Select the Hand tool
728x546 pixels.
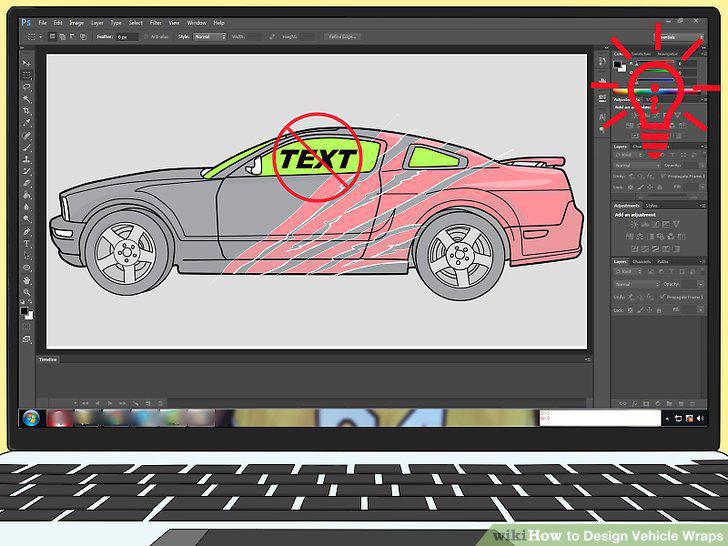point(27,280)
